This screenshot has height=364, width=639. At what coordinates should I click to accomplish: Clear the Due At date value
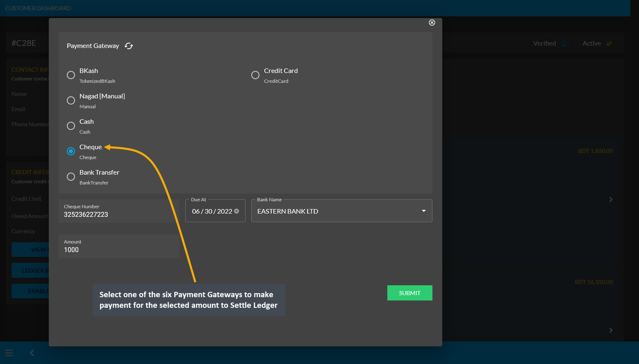point(236,211)
